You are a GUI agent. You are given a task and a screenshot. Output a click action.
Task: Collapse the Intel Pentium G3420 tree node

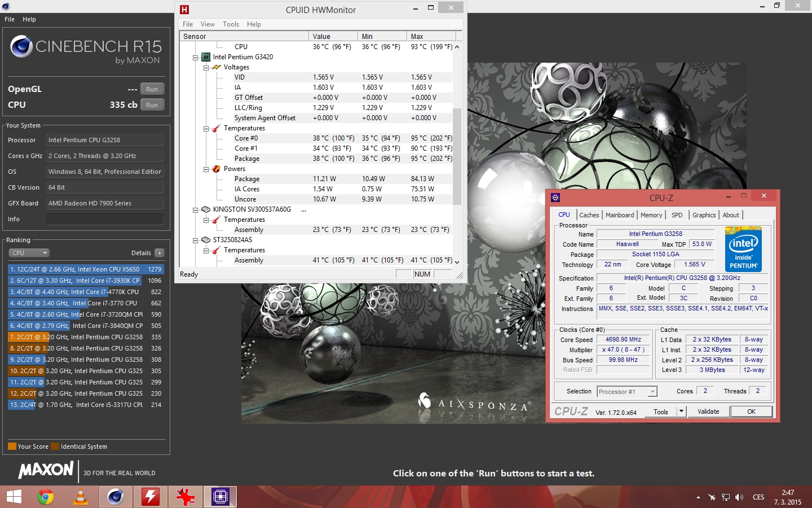(x=196, y=57)
